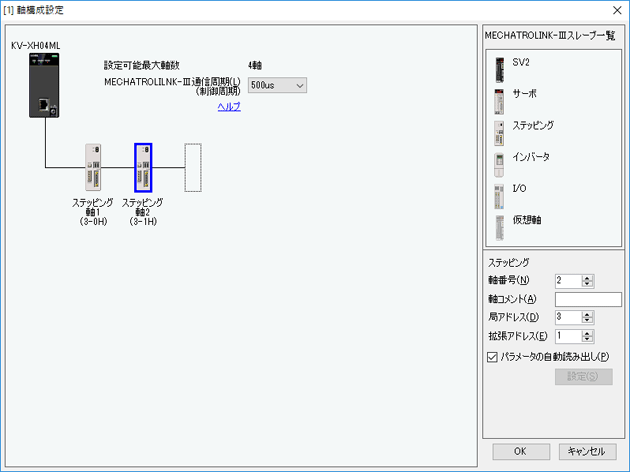Viewport: 630px width, 472px height.
Task: Confirm with the OK button
Action: coord(521,452)
